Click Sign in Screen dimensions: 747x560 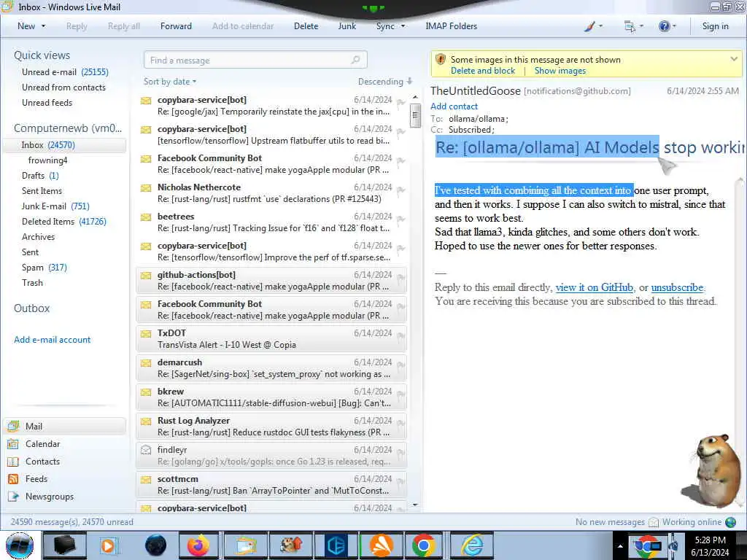pyautogui.click(x=715, y=26)
